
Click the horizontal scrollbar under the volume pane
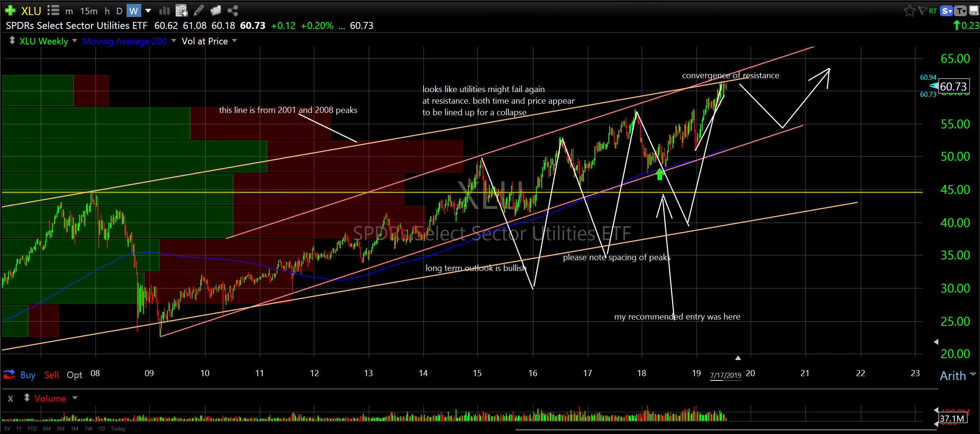[x=725, y=430]
